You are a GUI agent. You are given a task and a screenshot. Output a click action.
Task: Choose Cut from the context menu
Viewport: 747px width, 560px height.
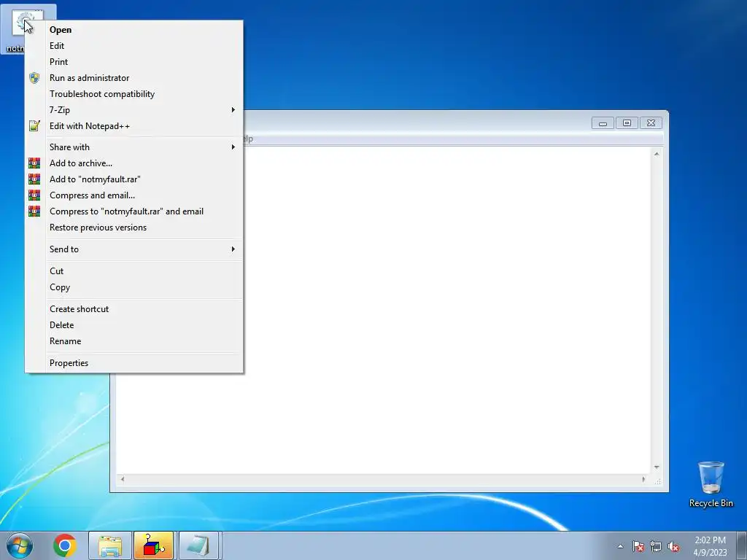tap(134, 271)
